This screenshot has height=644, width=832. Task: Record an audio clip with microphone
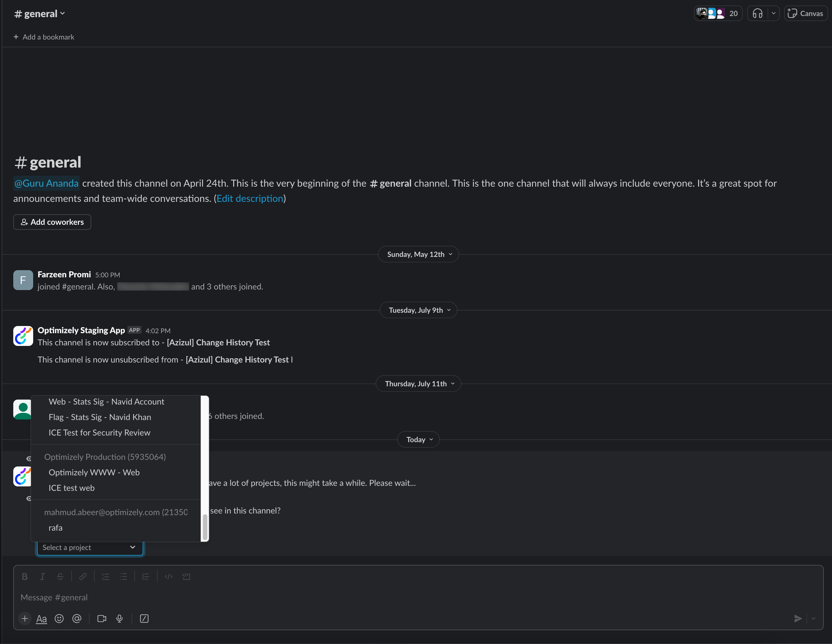click(x=119, y=619)
